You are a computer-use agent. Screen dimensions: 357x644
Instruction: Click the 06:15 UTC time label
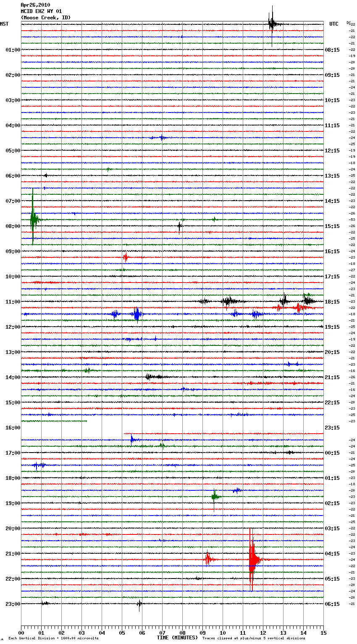click(x=332, y=604)
